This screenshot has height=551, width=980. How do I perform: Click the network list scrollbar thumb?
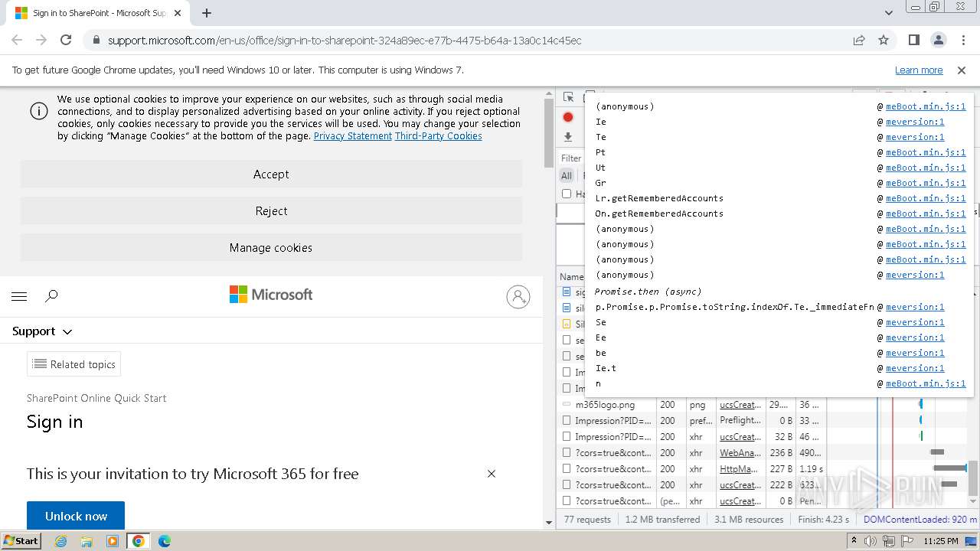click(x=972, y=478)
